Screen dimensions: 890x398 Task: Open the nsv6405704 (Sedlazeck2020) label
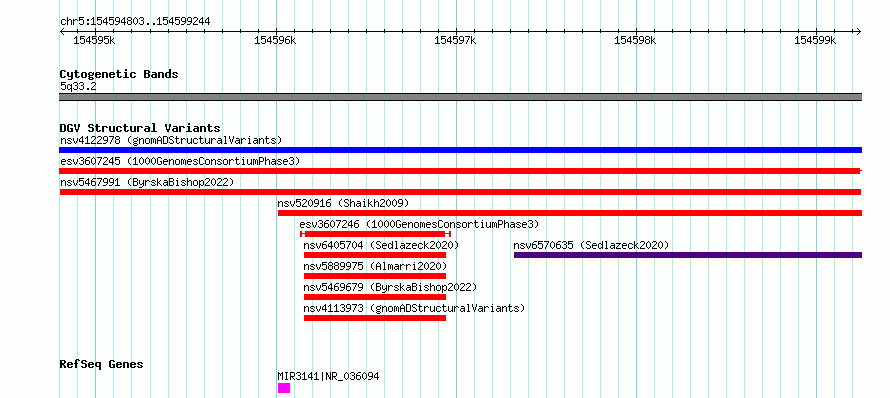pos(381,245)
